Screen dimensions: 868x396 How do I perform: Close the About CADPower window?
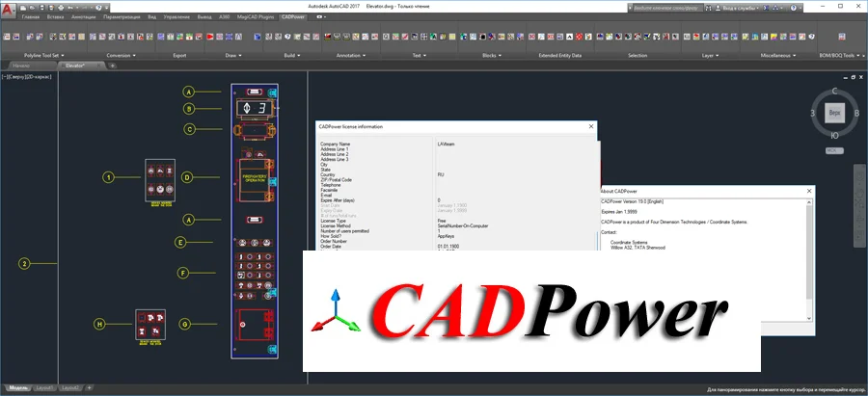809,190
